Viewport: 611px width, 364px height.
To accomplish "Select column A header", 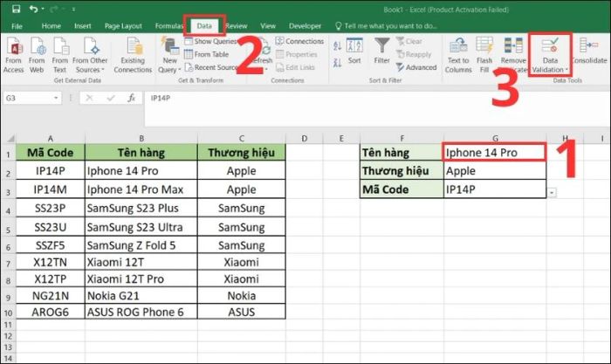I will [51, 138].
